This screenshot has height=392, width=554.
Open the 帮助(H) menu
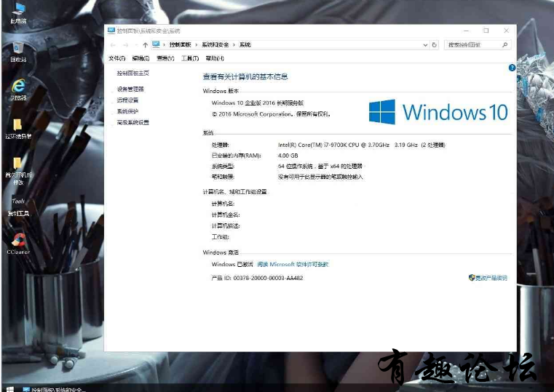coord(215,58)
